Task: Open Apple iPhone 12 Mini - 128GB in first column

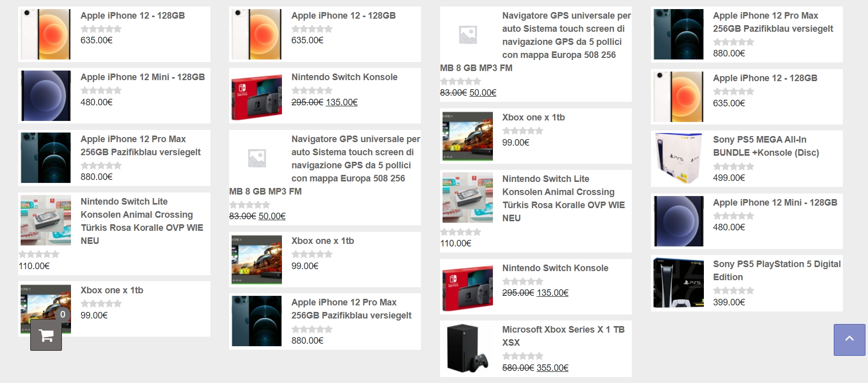Action: click(x=142, y=77)
